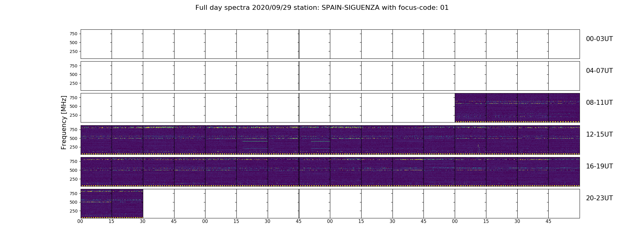Click the 250 tick label of the 08-11UT row
The image size is (644, 245).
tap(74, 115)
